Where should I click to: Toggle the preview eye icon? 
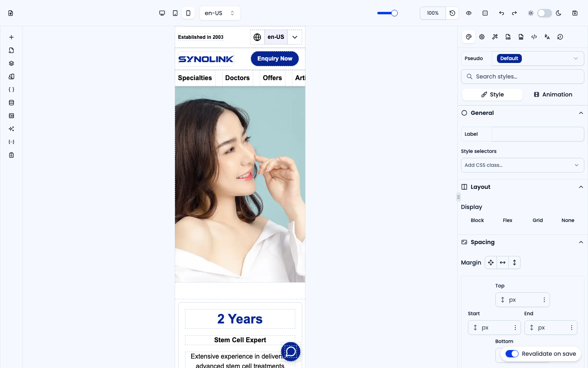pos(469,13)
